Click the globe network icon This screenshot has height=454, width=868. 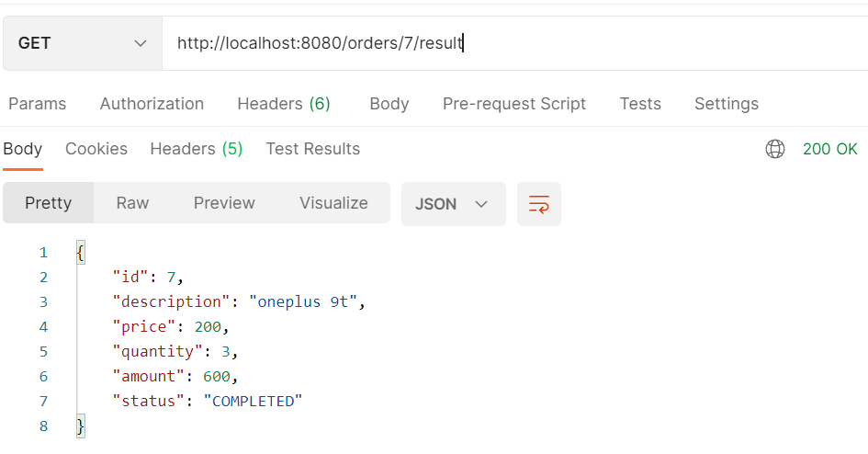tap(775, 149)
